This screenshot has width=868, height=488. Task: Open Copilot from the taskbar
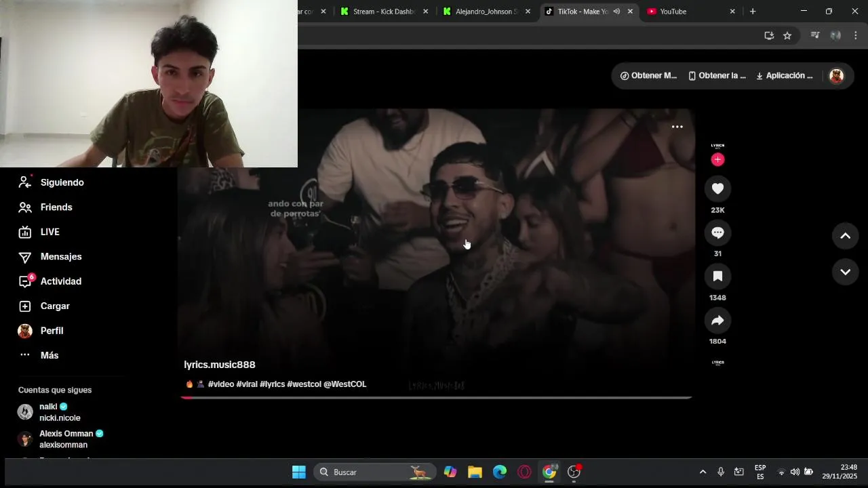tap(450, 472)
